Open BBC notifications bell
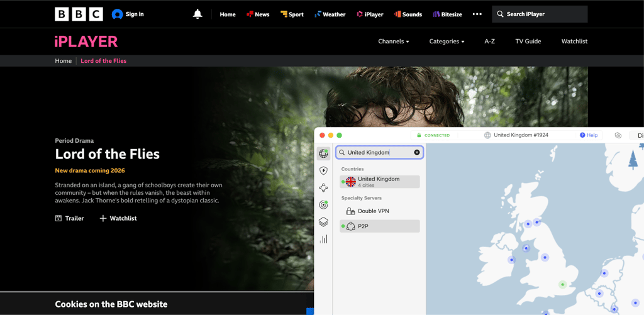This screenshot has width=644, height=315. point(197,14)
